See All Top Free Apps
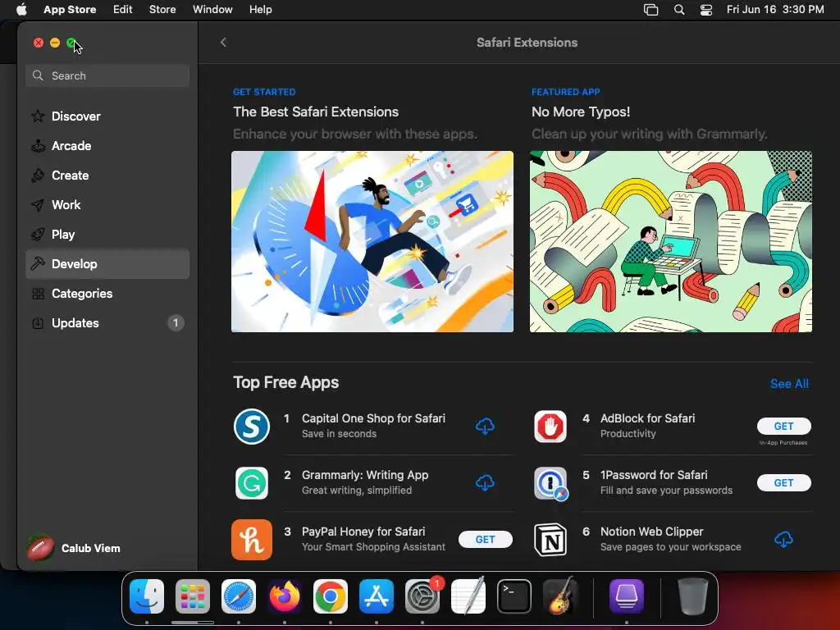Viewport: 840px width, 630px height. pyautogui.click(x=789, y=384)
